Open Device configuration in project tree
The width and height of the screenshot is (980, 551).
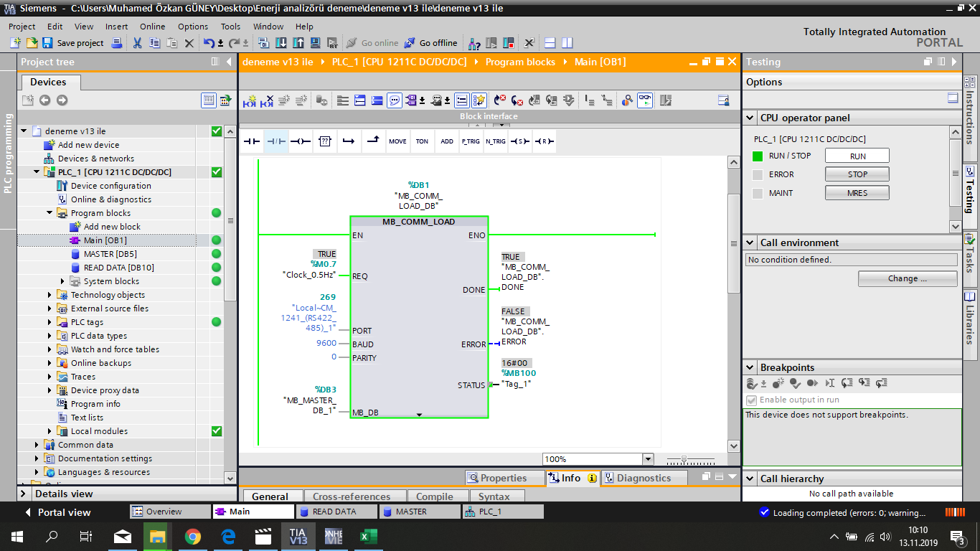(x=110, y=186)
